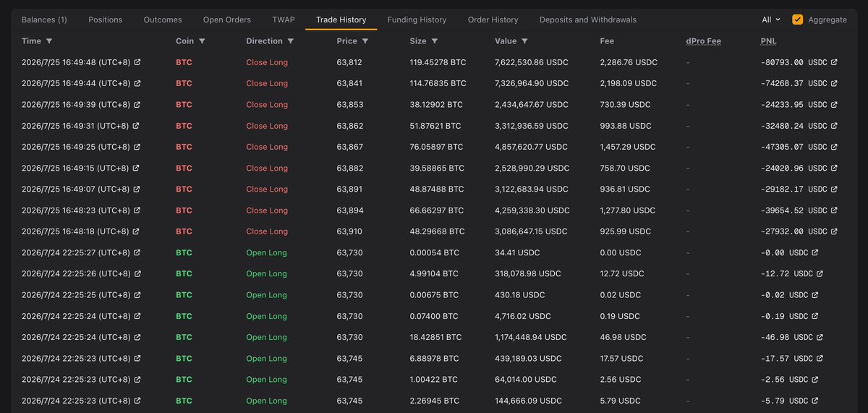Viewport: 868px width, 413px height.
Task: Open share icon beside -27932.00 USDC PNL
Action: (834, 231)
